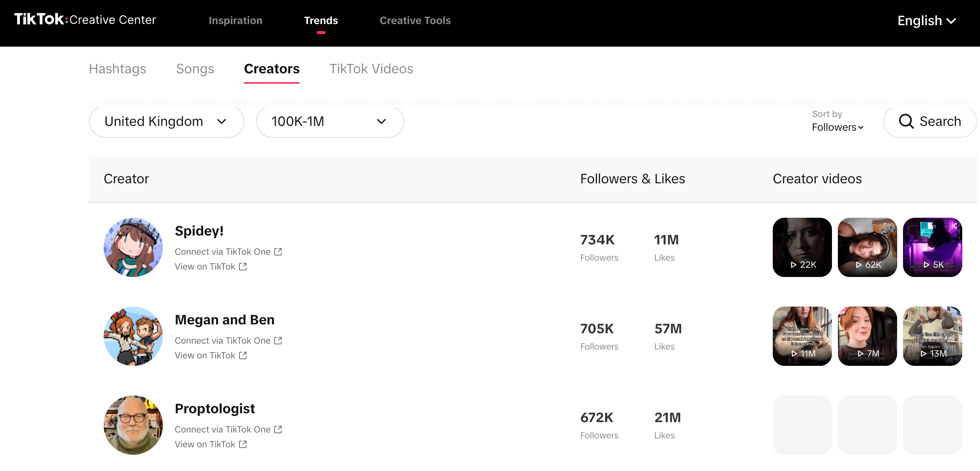Play Megan and Ben's 13M video
The image size is (980, 471).
933,336
